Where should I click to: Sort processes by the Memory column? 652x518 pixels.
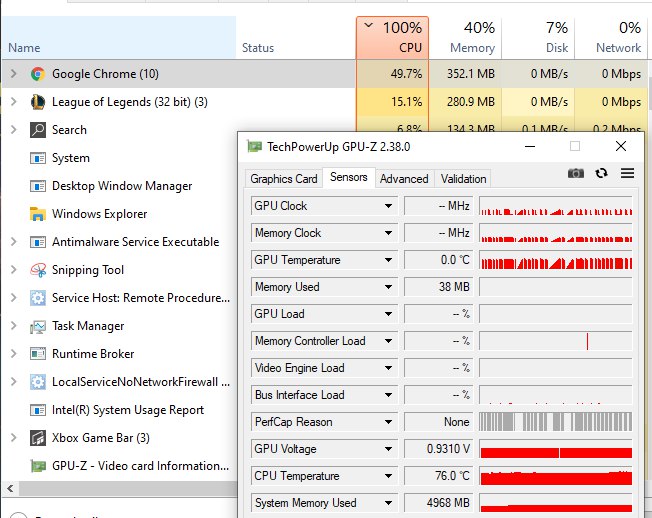click(x=465, y=38)
